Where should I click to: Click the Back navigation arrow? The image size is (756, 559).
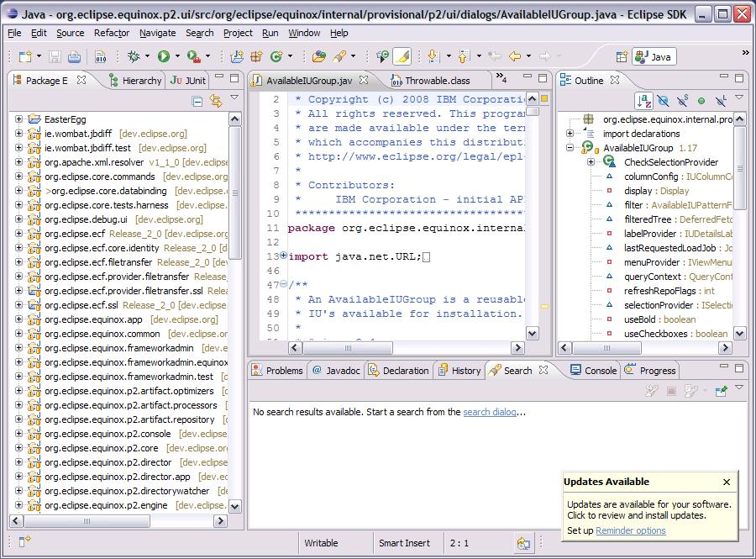[x=515, y=56]
